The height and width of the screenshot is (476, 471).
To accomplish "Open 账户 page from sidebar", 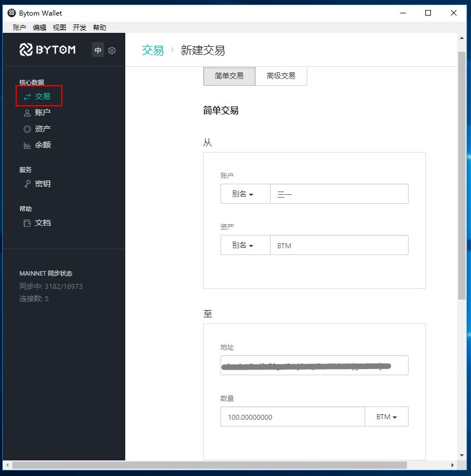I will click(42, 112).
